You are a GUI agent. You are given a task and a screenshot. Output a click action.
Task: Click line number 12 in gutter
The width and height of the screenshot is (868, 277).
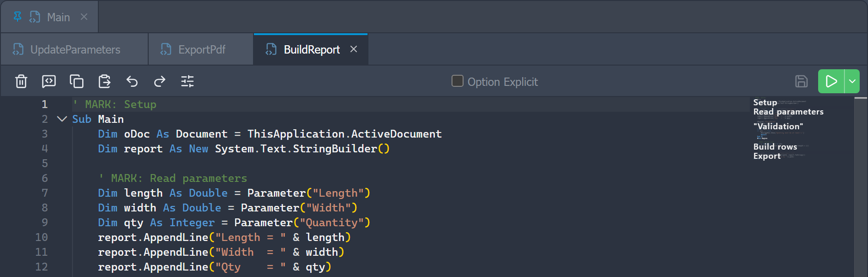(x=42, y=267)
